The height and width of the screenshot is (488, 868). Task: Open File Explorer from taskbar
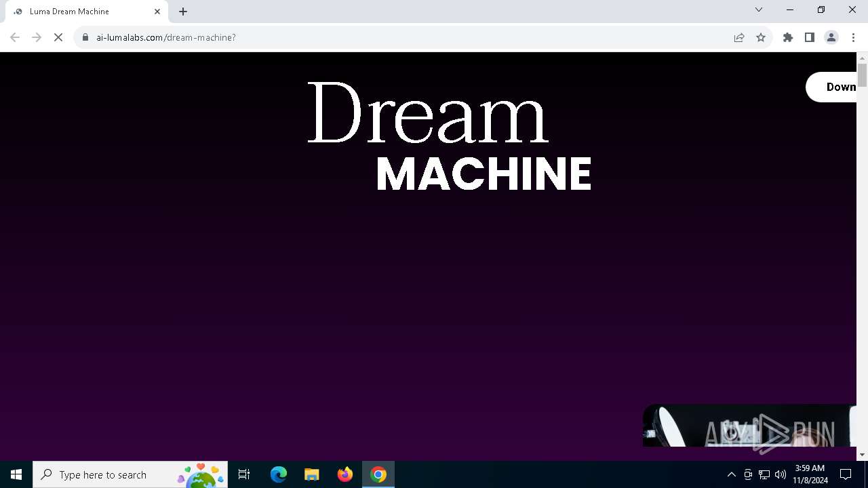312,474
